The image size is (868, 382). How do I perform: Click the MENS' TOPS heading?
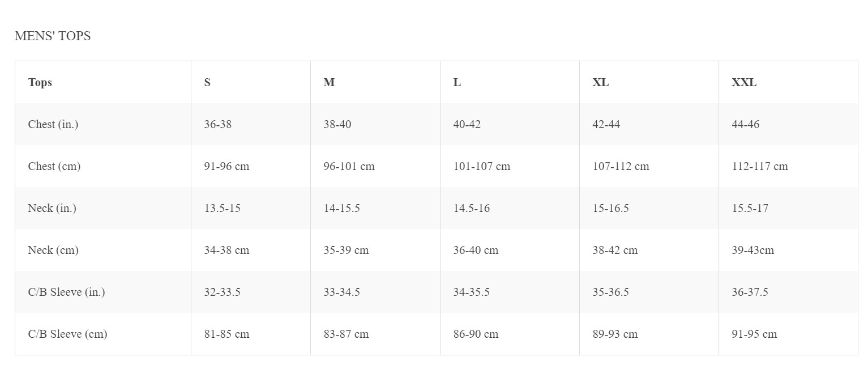(53, 36)
